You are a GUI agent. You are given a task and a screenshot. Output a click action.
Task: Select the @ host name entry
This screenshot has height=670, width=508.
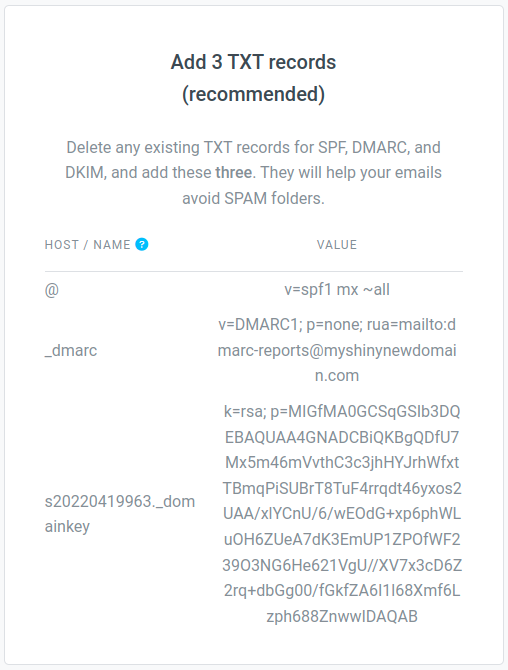52,290
